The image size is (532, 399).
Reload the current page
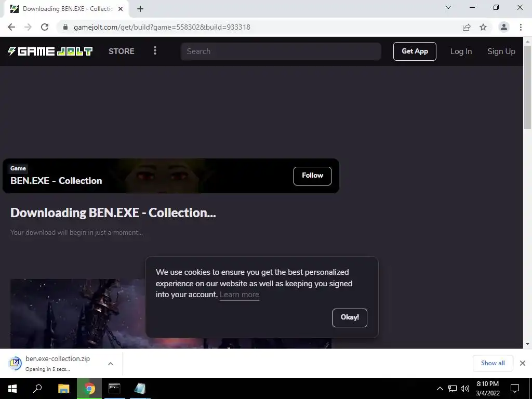[45, 27]
